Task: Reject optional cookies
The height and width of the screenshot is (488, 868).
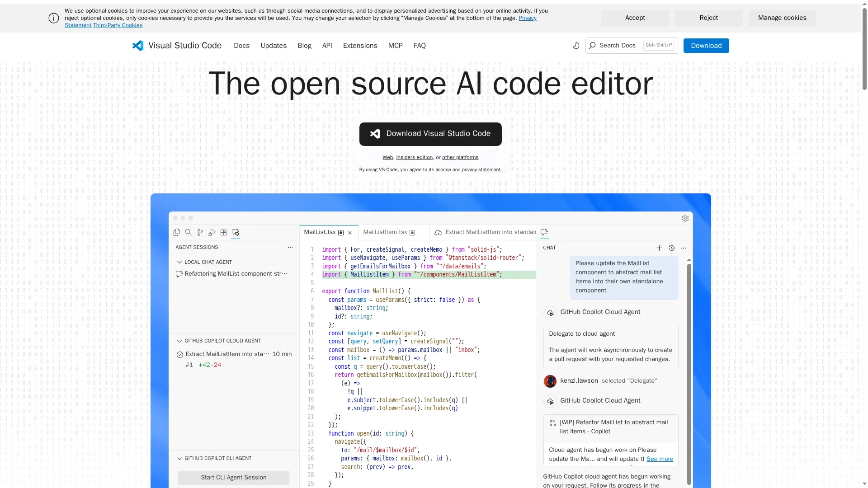Action: coord(708,18)
